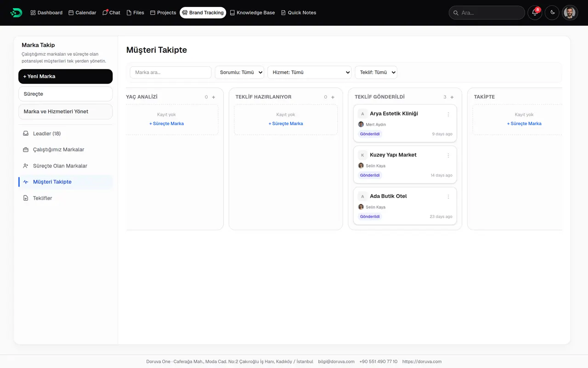
Task: Click the plus icon in the İhtiyaç Analizi column
Action: tap(214, 97)
